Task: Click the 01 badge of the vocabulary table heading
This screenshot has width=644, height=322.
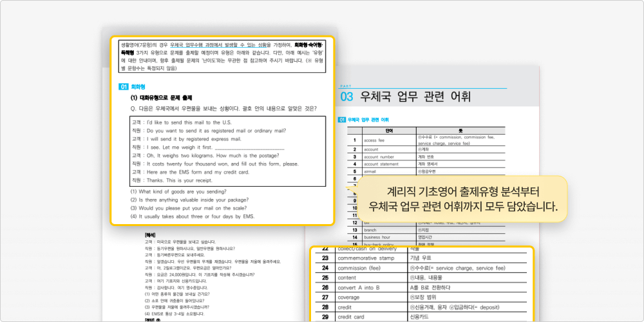Action: coord(342,120)
